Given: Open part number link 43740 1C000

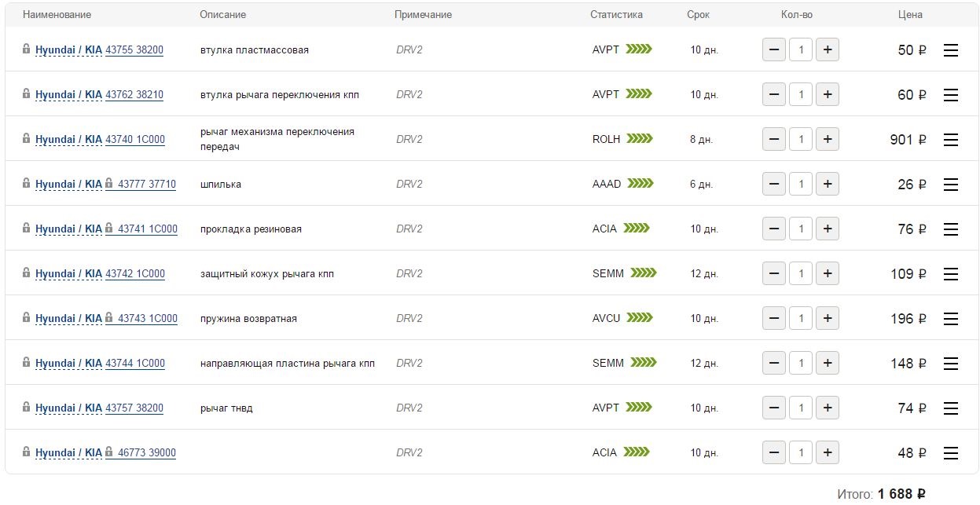Looking at the screenshot, I should coord(135,140).
